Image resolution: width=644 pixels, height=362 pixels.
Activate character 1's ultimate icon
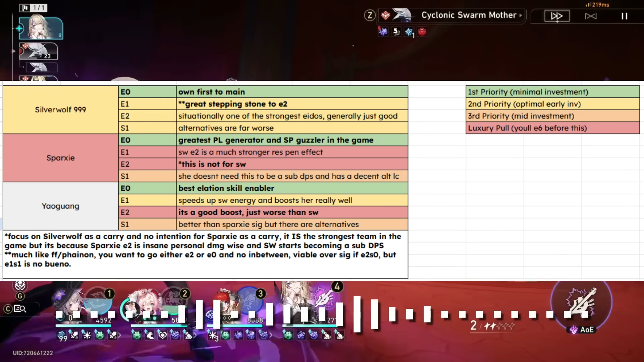pos(98,301)
